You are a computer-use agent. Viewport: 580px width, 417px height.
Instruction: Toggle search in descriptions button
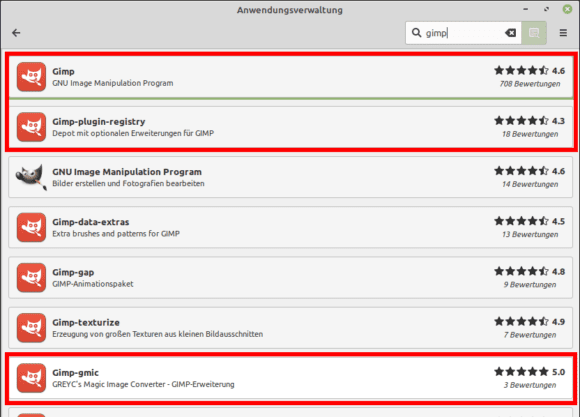click(x=534, y=33)
